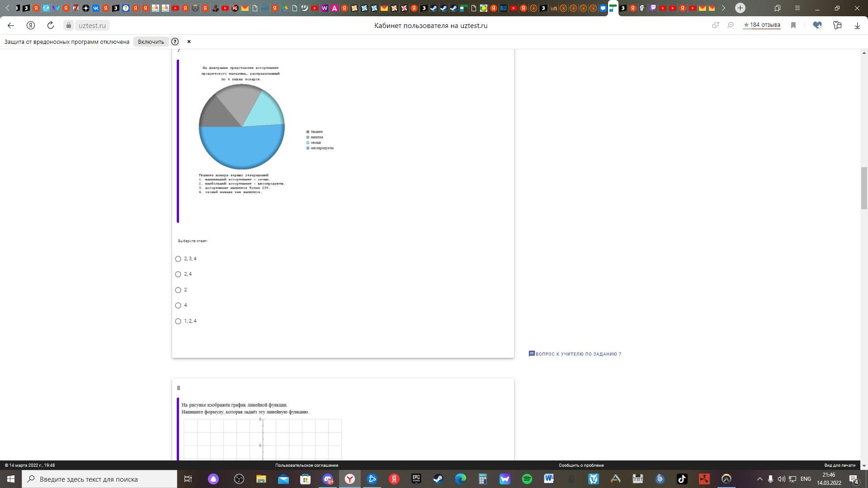
Task: Switch keyboard language ENG indicator
Action: coord(806,479)
